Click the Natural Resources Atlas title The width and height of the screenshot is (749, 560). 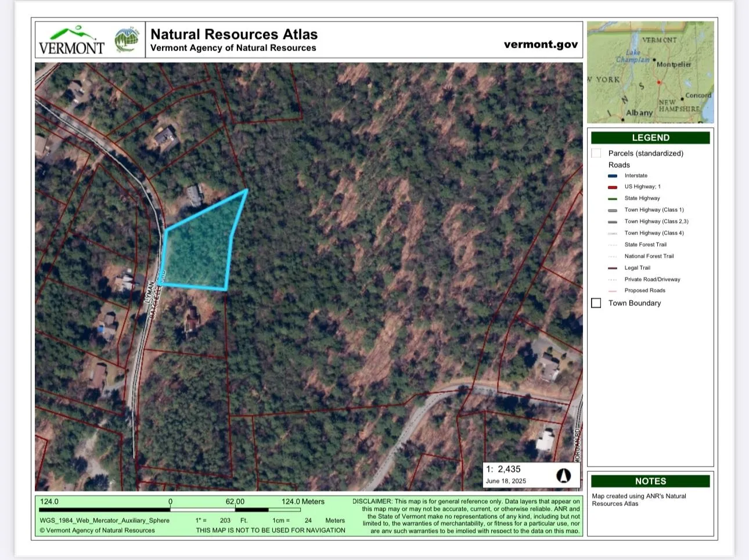coord(234,34)
